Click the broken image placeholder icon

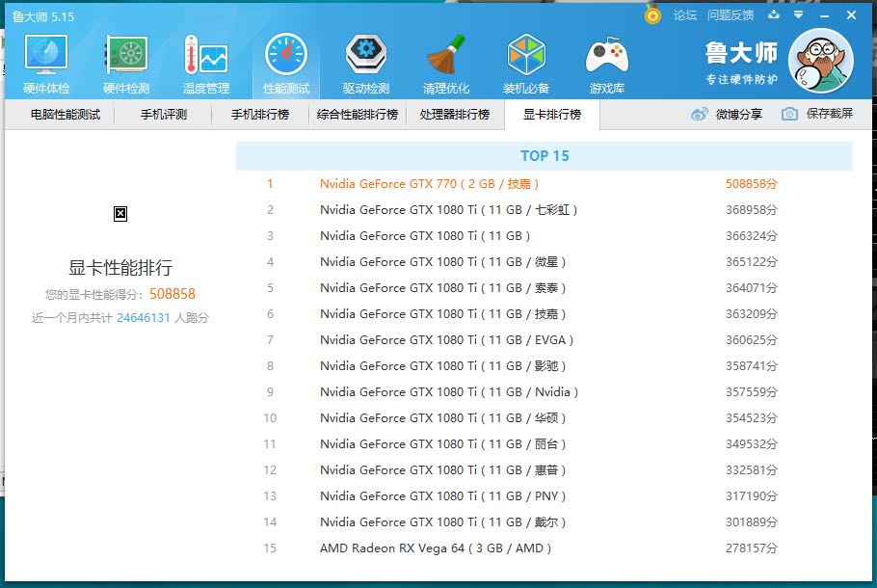pos(120,214)
